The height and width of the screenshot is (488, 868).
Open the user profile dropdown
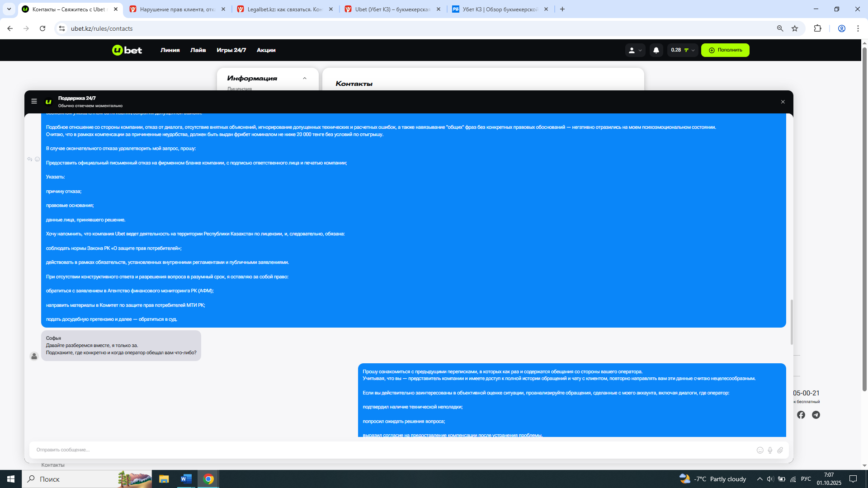coord(635,50)
